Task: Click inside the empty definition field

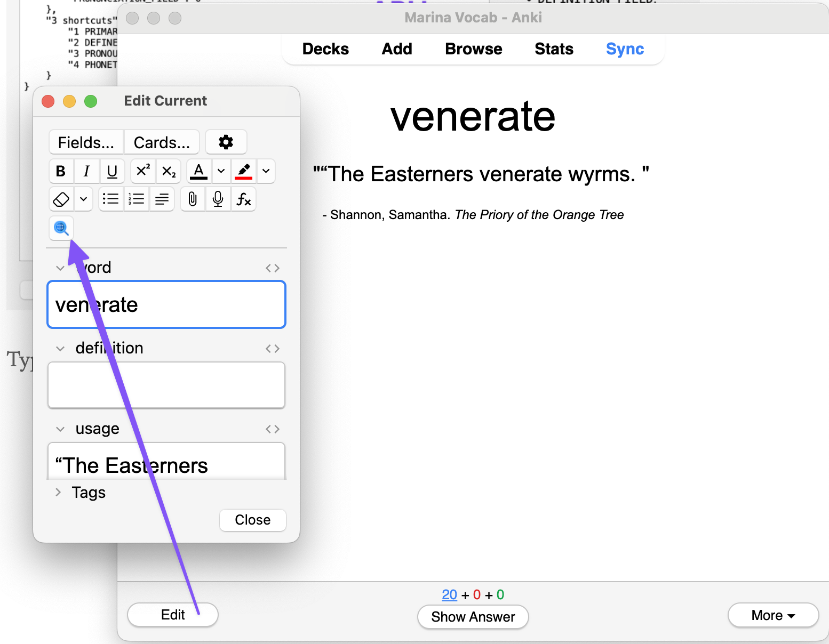Action: pos(166,385)
